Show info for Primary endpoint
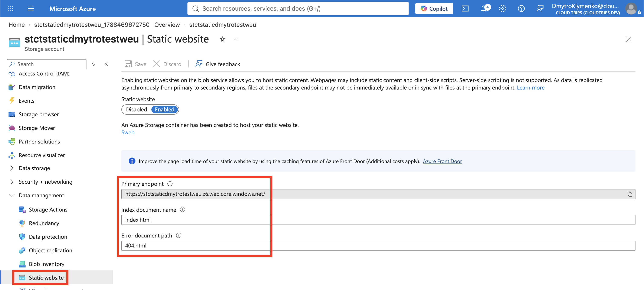 [x=170, y=184]
